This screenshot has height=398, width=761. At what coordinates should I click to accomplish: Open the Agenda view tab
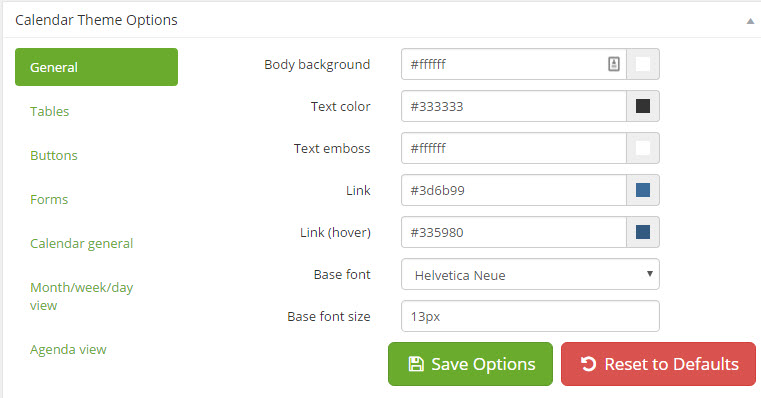tap(68, 349)
